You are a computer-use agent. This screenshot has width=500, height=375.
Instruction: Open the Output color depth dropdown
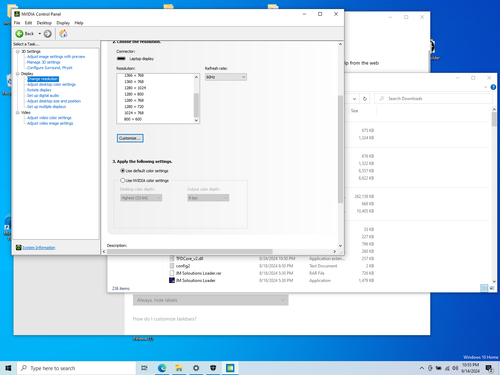[208, 198]
